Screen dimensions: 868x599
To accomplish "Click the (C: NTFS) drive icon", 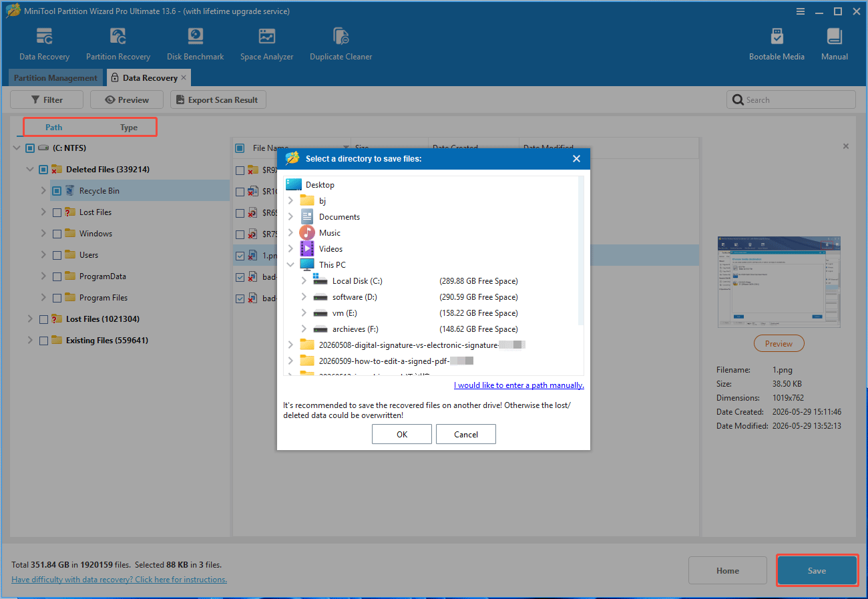I will 44,148.
